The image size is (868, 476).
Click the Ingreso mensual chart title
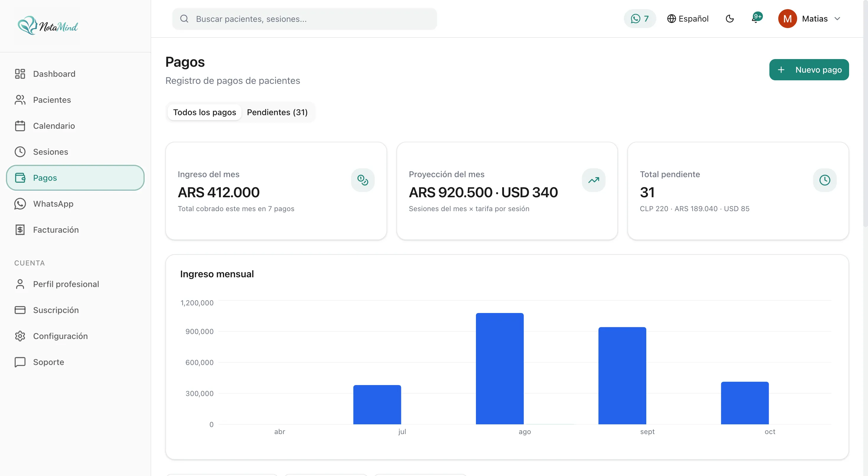pyautogui.click(x=217, y=274)
